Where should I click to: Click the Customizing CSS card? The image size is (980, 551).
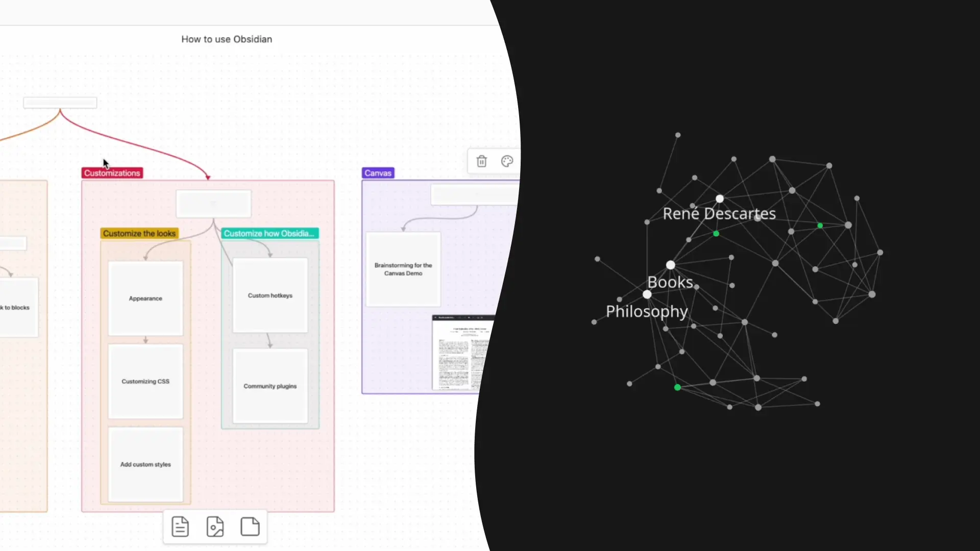(x=145, y=381)
